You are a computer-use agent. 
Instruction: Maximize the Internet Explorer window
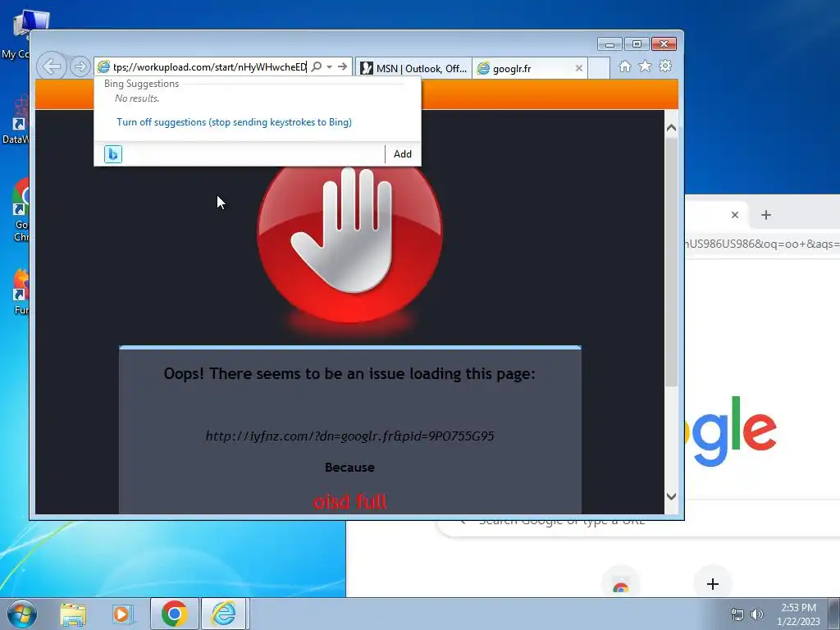[x=637, y=44]
